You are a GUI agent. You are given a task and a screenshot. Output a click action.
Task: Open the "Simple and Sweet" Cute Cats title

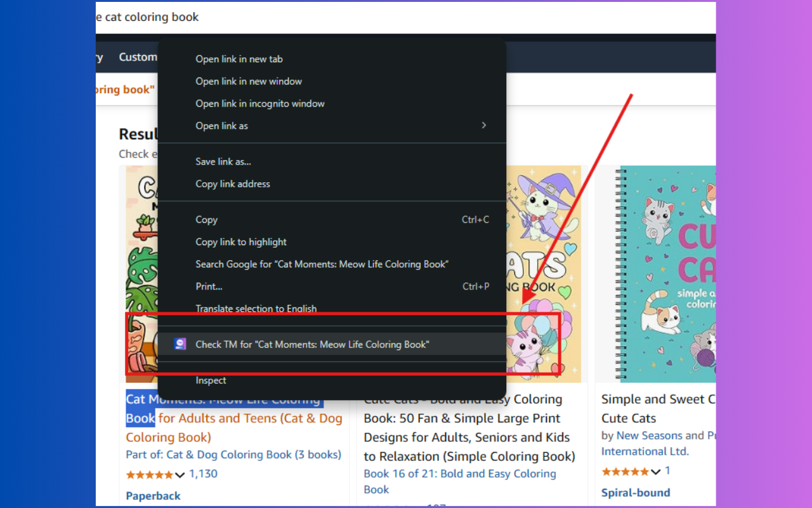point(658,408)
